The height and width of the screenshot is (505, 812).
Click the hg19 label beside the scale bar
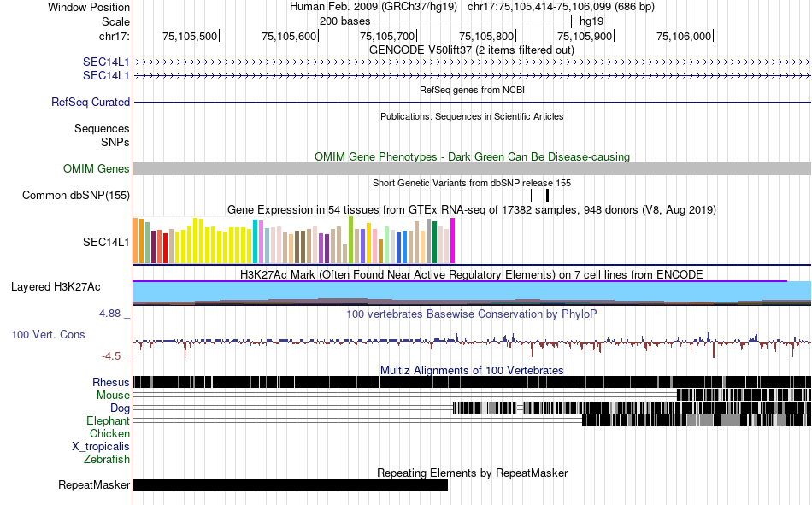pyautogui.click(x=591, y=21)
